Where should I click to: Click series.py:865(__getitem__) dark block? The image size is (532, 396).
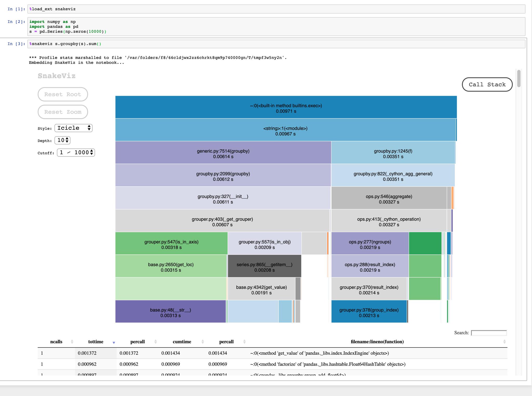pyautogui.click(x=264, y=266)
